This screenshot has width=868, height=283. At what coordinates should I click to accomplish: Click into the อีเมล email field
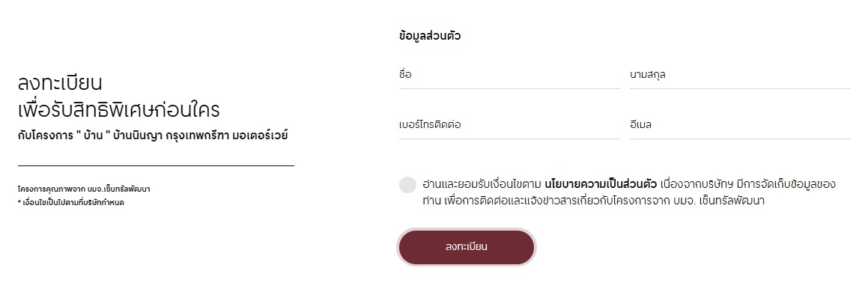coord(740,125)
